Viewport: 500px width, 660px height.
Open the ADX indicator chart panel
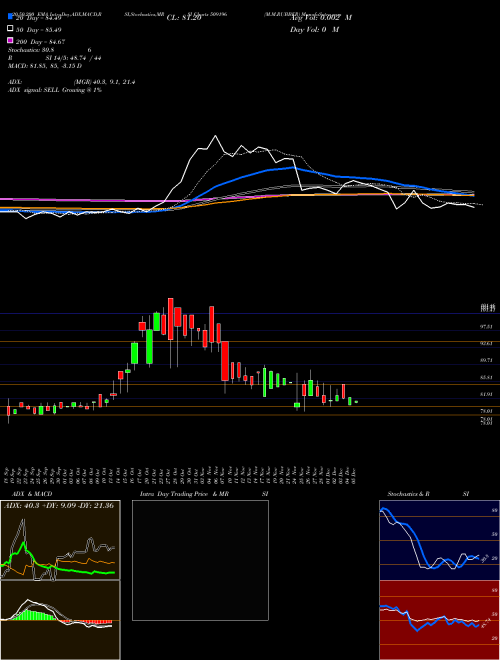(x=60, y=540)
